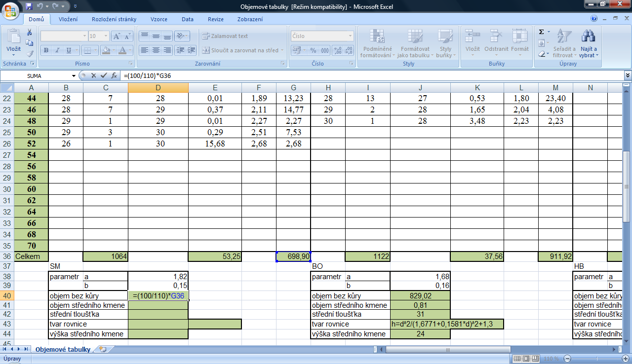Cancel the formula entry with X icon
The width and height of the screenshot is (632, 364).
[x=94, y=75]
